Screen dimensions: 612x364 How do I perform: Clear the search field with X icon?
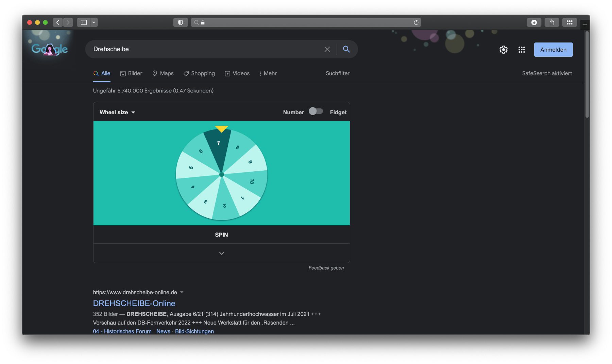coord(327,49)
